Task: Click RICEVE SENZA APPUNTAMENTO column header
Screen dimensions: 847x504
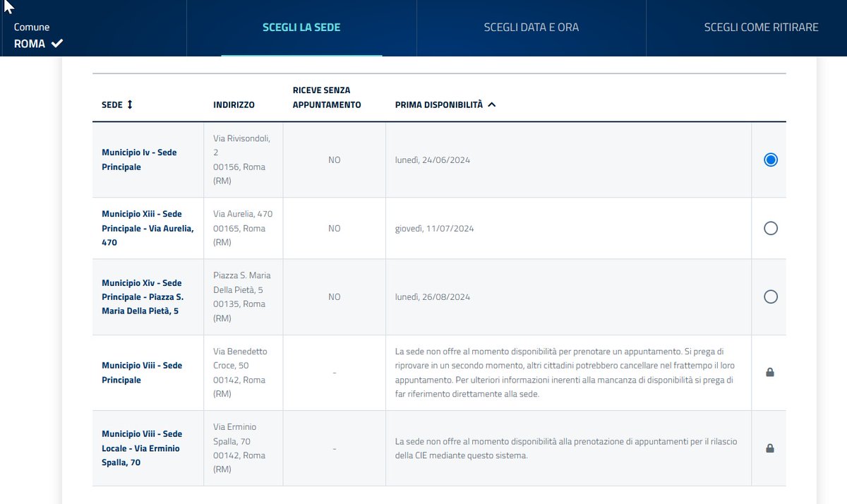Action: 327,97
